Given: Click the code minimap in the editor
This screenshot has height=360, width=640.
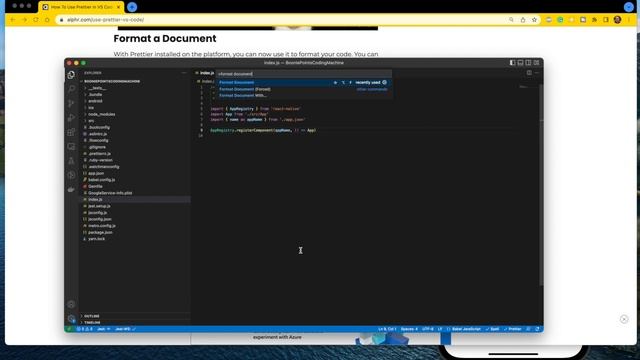Looking at the screenshot, I should coord(523,87).
